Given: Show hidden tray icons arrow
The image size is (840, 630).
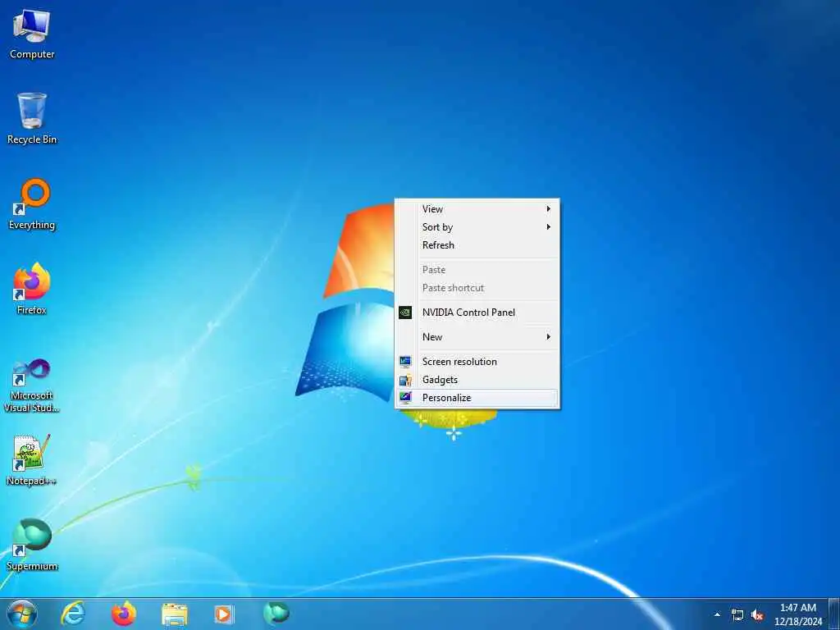Looking at the screenshot, I should pyautogui.click(x=717, y=614).
